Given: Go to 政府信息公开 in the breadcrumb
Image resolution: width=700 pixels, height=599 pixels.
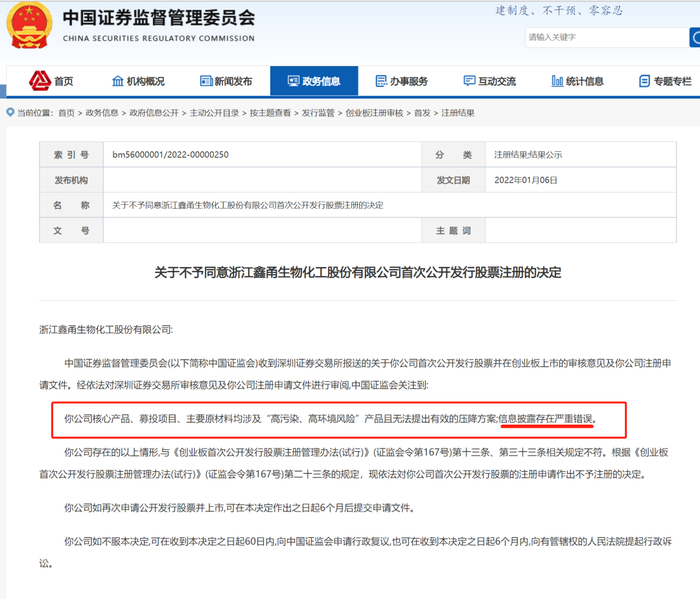Looking at the screenshot, I should (x=154, y=113).
